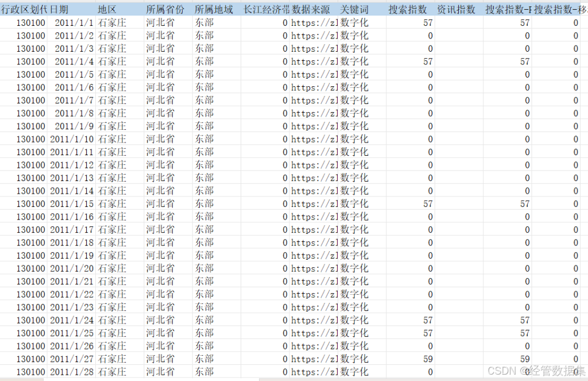This screenshot has height=381, width=588.
Task: Select the 长江经济带 column header
Action: 265,9
